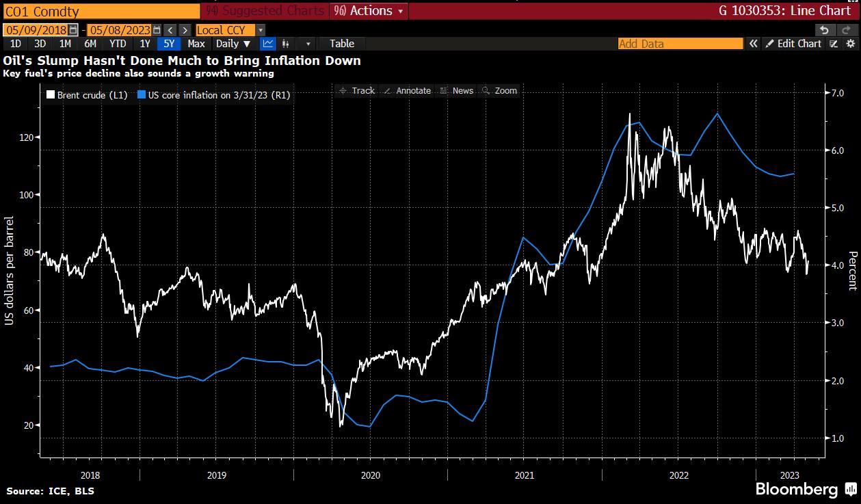Open the end date calendar picker
Viewport: 861px width, 504px height.
[157, 30]
